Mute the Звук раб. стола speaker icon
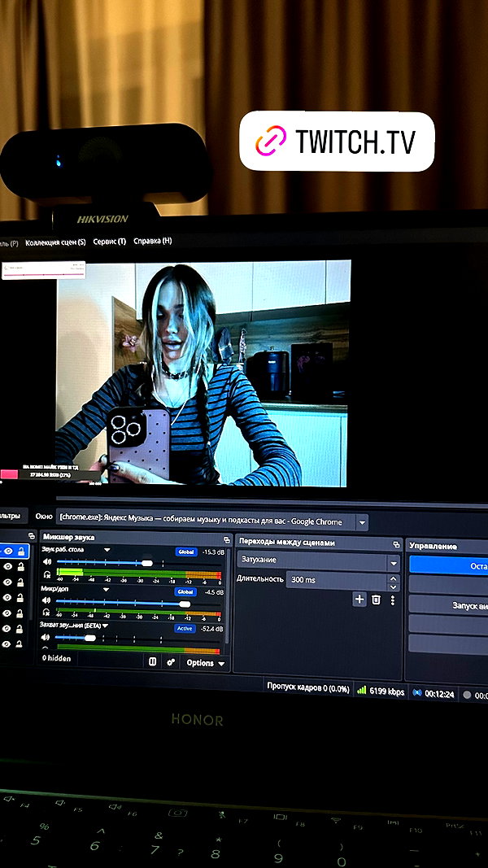 (x=47, y=562)
